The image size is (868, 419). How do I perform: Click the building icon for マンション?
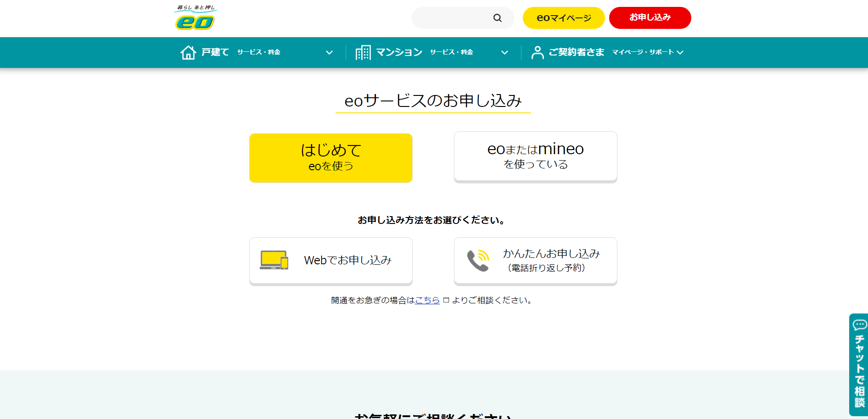pyautogui.click(x=363, y=52)
